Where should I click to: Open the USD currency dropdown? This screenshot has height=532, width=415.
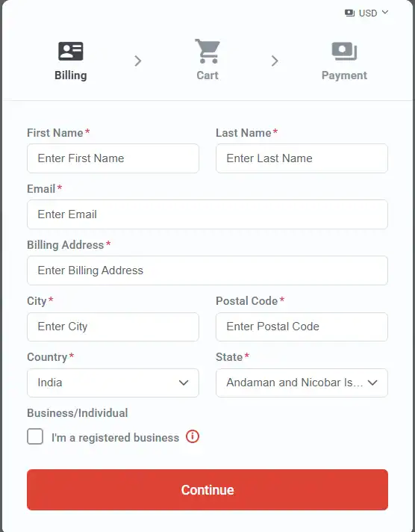pyautogui.click(x=366, y=13)
